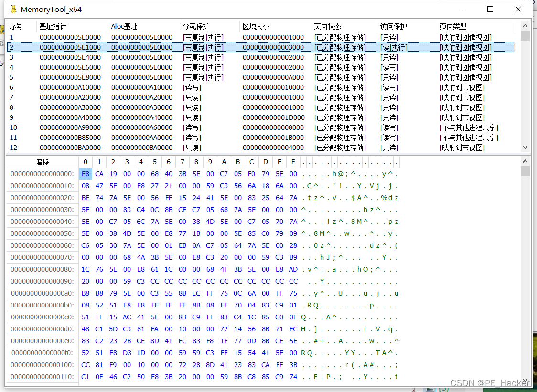537x392 pixels.
Task: Click offset label 0000000000000010:
Action: 42,186
